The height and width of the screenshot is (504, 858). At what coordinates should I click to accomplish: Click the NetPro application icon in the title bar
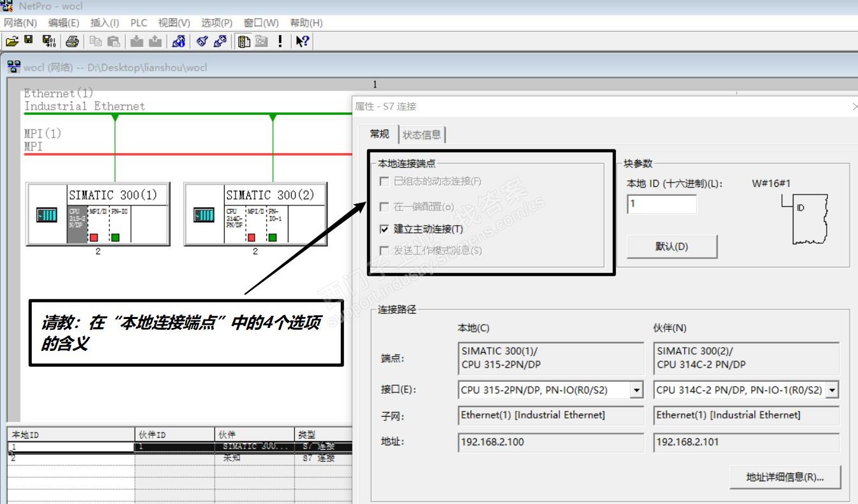(7, 6)
